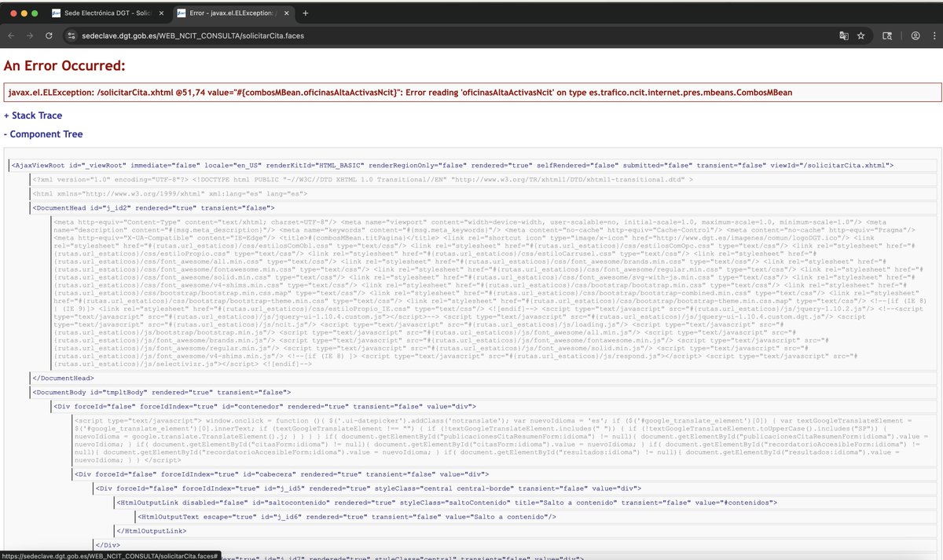Click the '<?xml version="1.0"' declaration line
This screenshot has width=943, height=560.
click(482, 179)
